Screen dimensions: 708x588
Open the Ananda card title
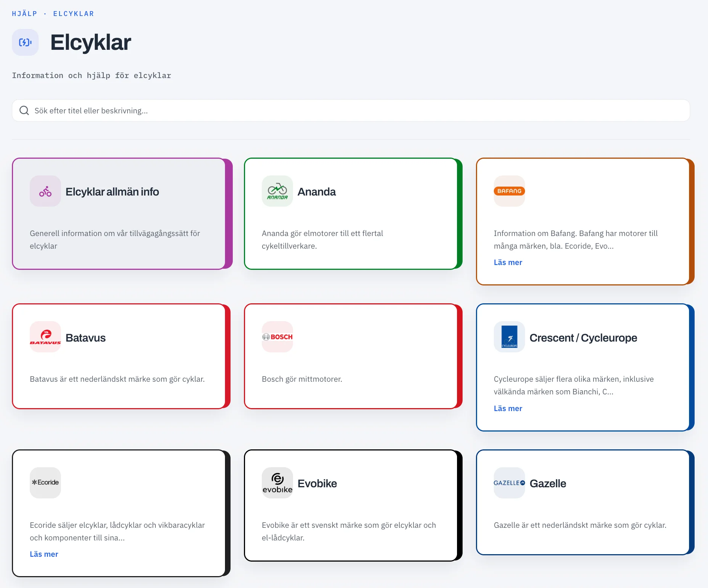pos(317,192)
